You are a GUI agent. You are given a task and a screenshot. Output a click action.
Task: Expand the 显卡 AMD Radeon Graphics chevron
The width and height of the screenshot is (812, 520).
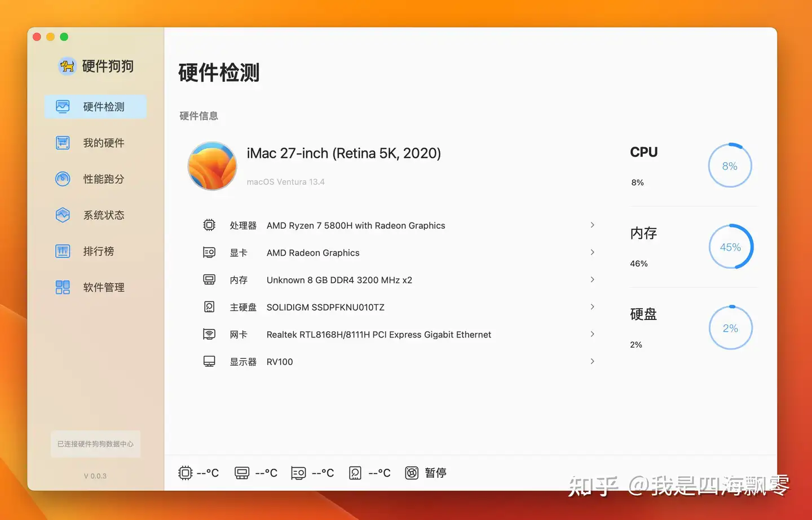pos(592,252)
